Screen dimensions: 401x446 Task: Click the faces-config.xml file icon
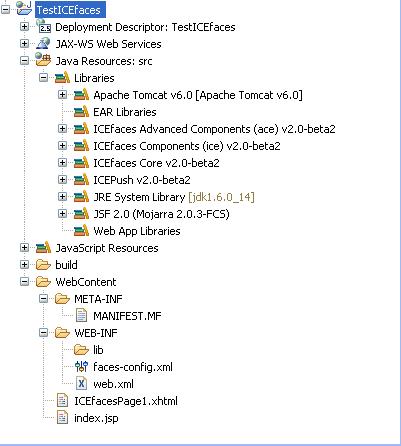tap(81, 367)
